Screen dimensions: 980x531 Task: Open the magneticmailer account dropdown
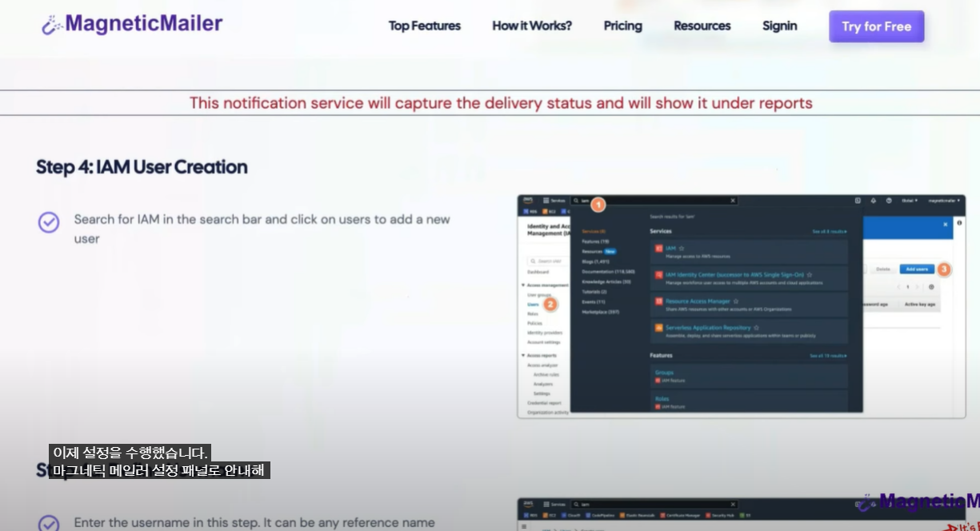coord(944,201)
